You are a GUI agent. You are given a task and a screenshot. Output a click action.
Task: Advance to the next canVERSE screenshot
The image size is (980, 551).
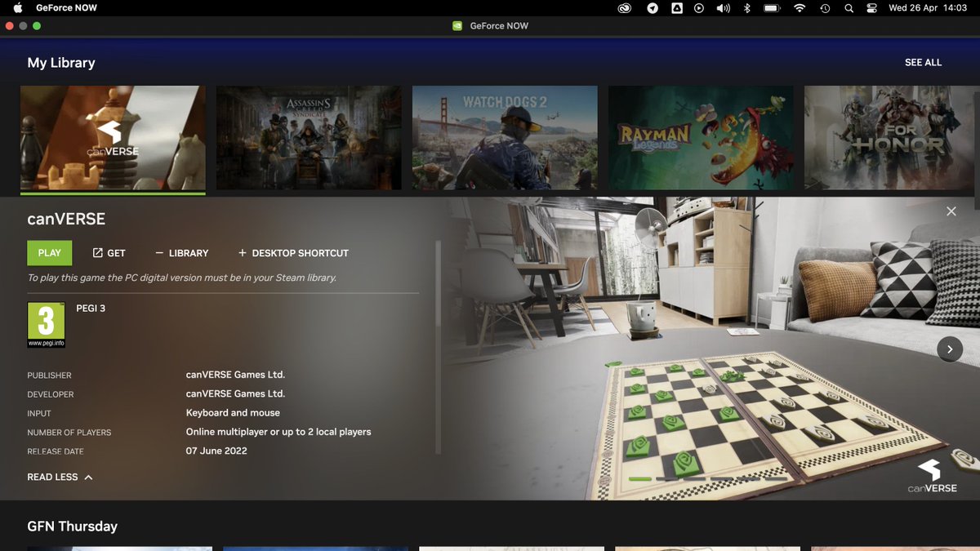pos(950,349)
